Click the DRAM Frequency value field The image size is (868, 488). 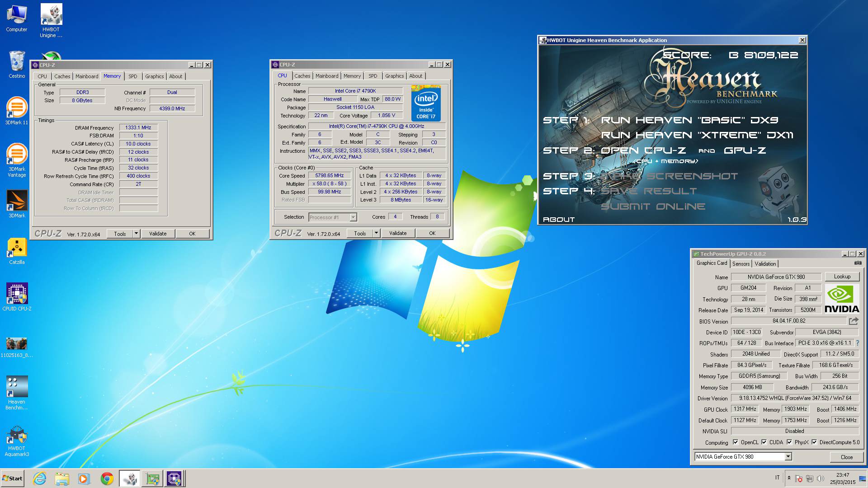pyautogui.click(x=138, y=127)
